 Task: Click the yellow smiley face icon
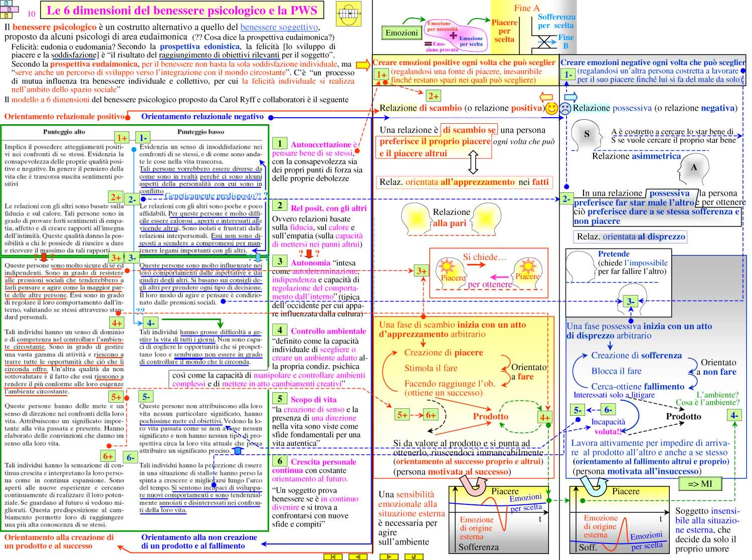pos(551,108)
